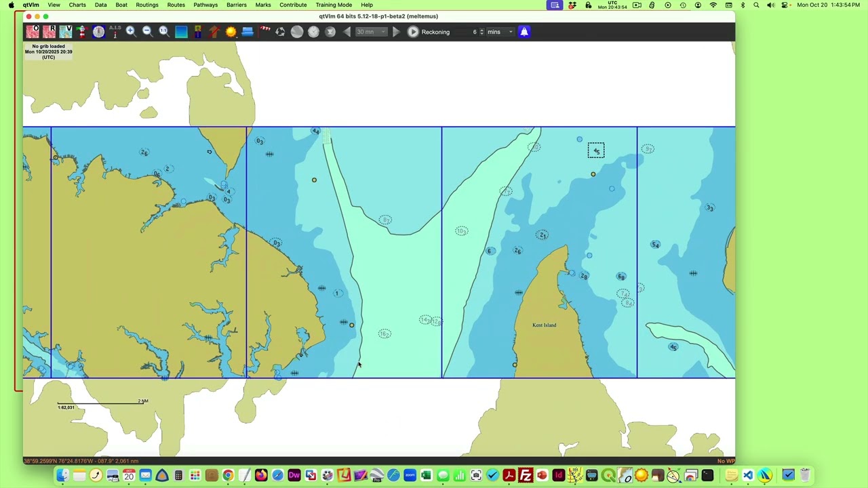Click the grey down-arrow globe icon

(x=330, y=31)
